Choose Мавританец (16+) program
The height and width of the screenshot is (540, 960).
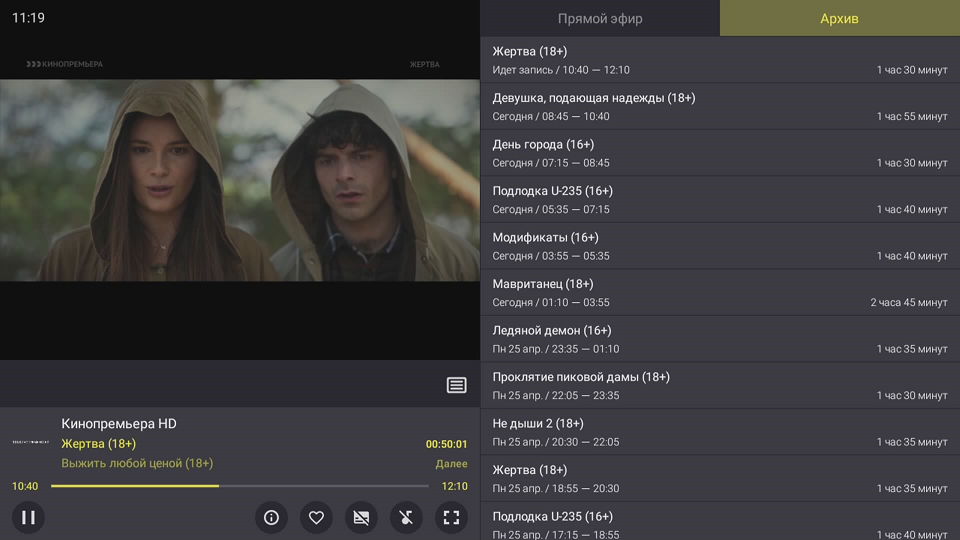tap(719, 292)
